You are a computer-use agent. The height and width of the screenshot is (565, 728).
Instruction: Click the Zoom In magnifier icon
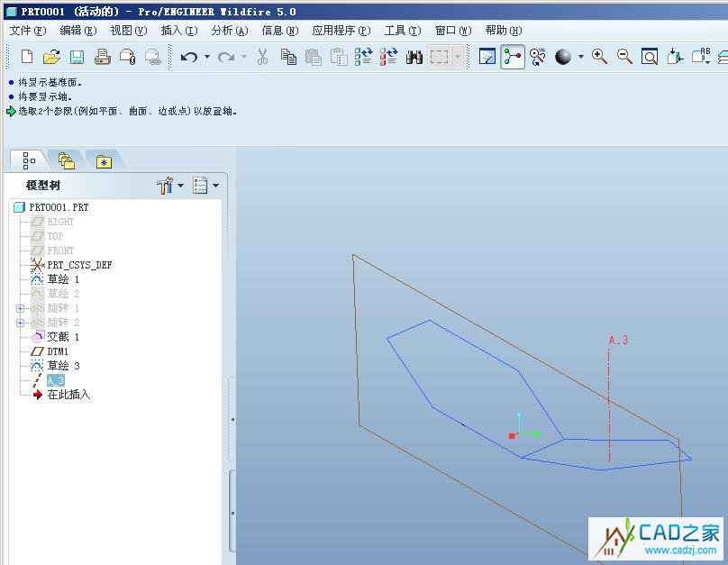(599, 57)
